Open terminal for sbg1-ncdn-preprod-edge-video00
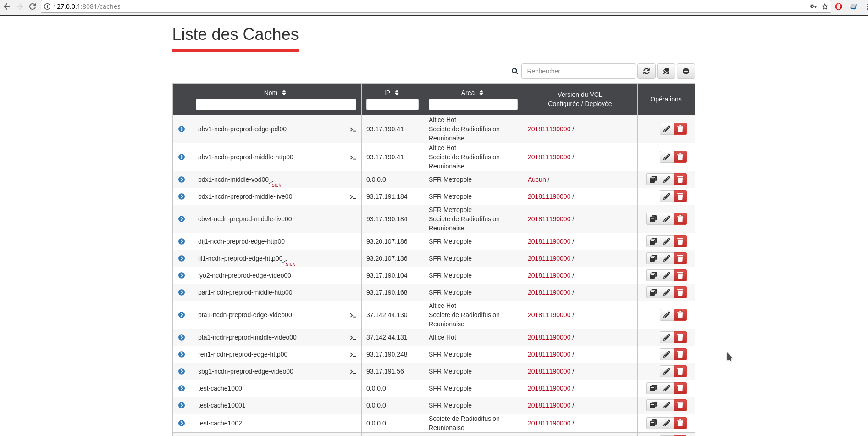This screenshot has height=436, width=868. [x=353, y=372]
